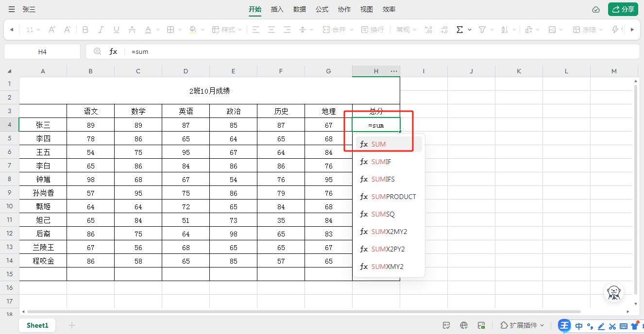Select SUMXMY2 from the function suggestions
This screenshot has height=334, width=644.
coord(389,267)
